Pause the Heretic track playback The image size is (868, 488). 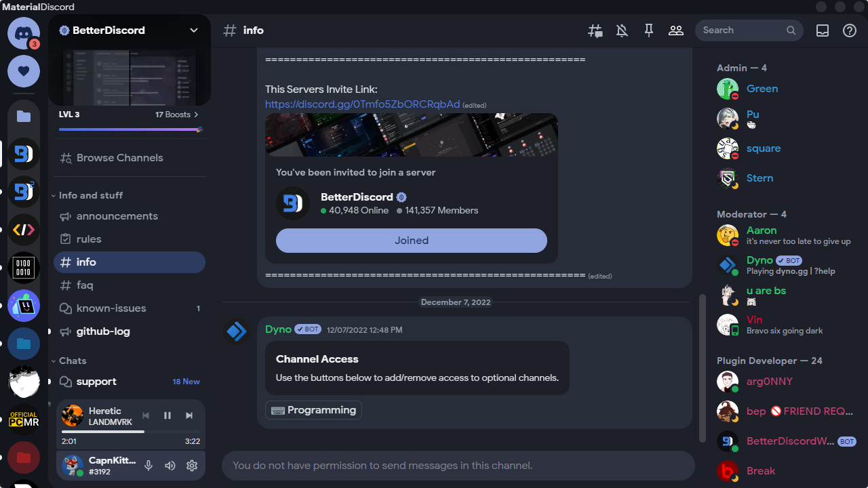[x=167, y=415]
